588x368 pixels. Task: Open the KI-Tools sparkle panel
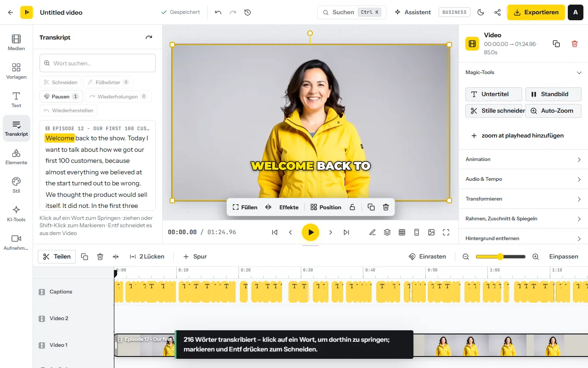tap(16, 213)
